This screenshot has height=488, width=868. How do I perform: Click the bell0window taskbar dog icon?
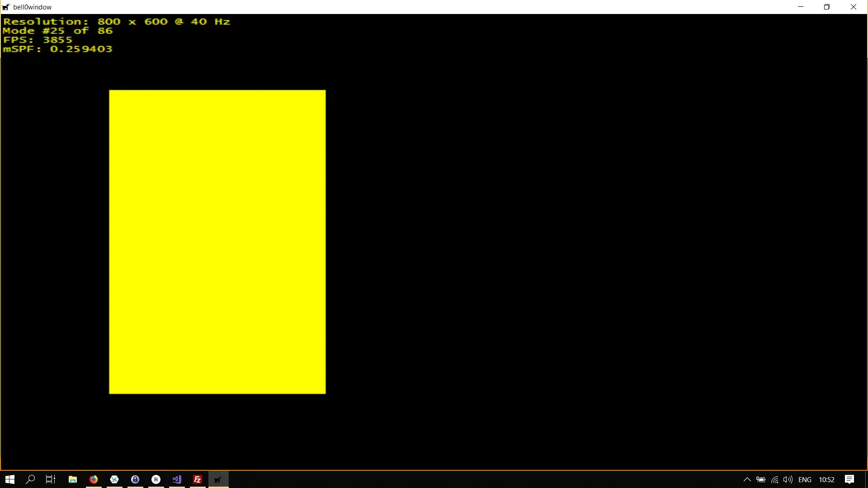(218, 479)
